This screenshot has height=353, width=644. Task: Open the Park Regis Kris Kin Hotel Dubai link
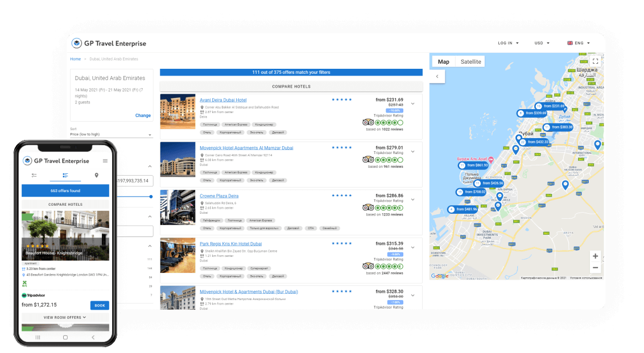point(230,244)
